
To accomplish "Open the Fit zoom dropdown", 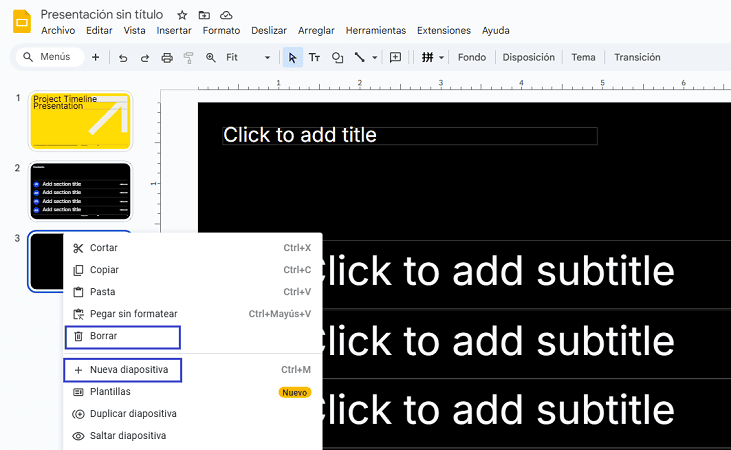I will tap(248, 57).
